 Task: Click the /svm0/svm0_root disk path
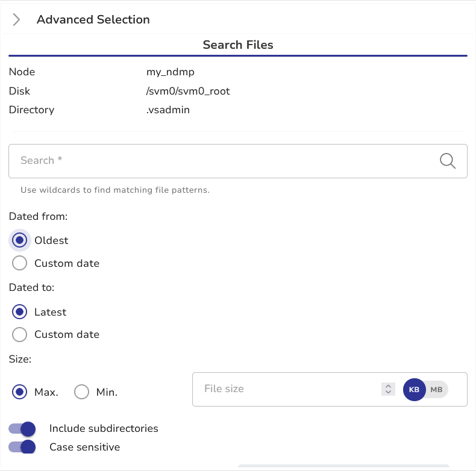click(x=188, y=92)
